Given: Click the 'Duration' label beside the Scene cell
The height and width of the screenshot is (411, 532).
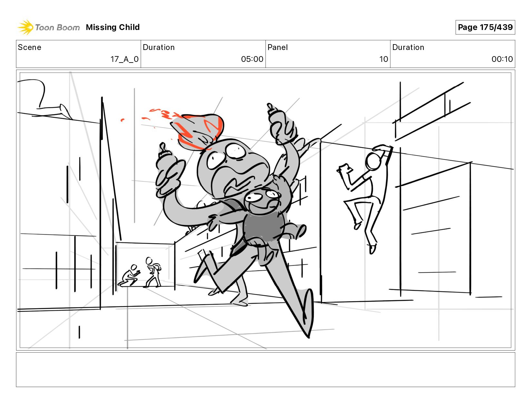Looking at the screenshot, I should click(159, 47).
